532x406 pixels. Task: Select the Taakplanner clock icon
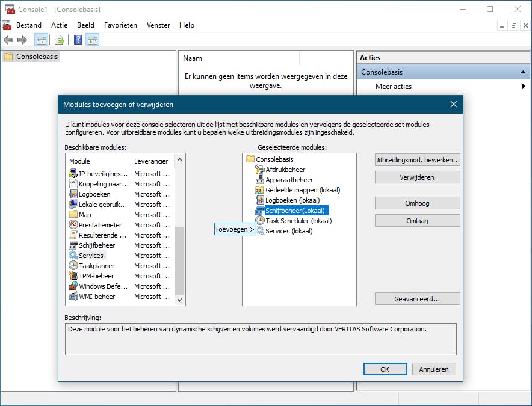(73, 266)
